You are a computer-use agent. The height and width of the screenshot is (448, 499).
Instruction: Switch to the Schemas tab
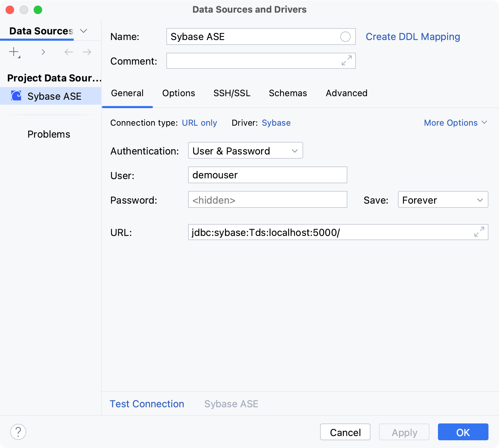[288, 93]
